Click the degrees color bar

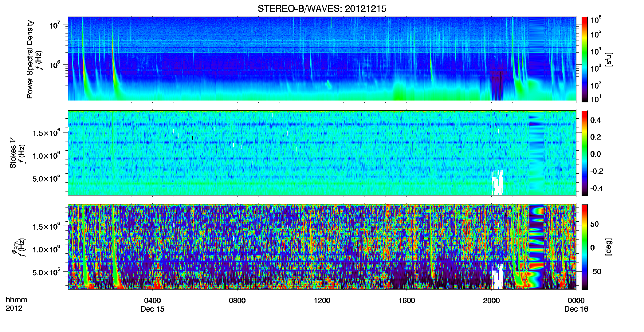(585, 247)
